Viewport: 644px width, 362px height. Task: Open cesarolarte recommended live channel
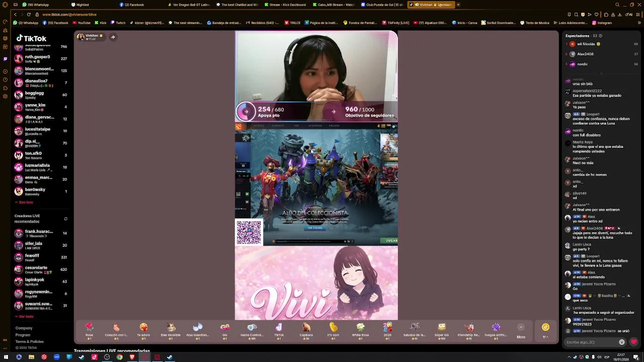pos(40,269)
